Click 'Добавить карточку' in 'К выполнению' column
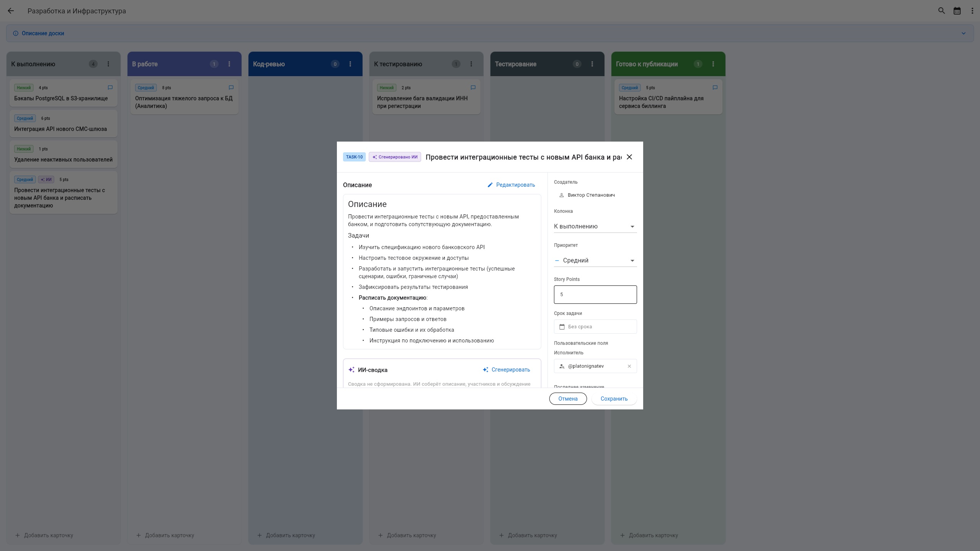The height and width of the screenshot is (551, 980). (x=44, y=535)
